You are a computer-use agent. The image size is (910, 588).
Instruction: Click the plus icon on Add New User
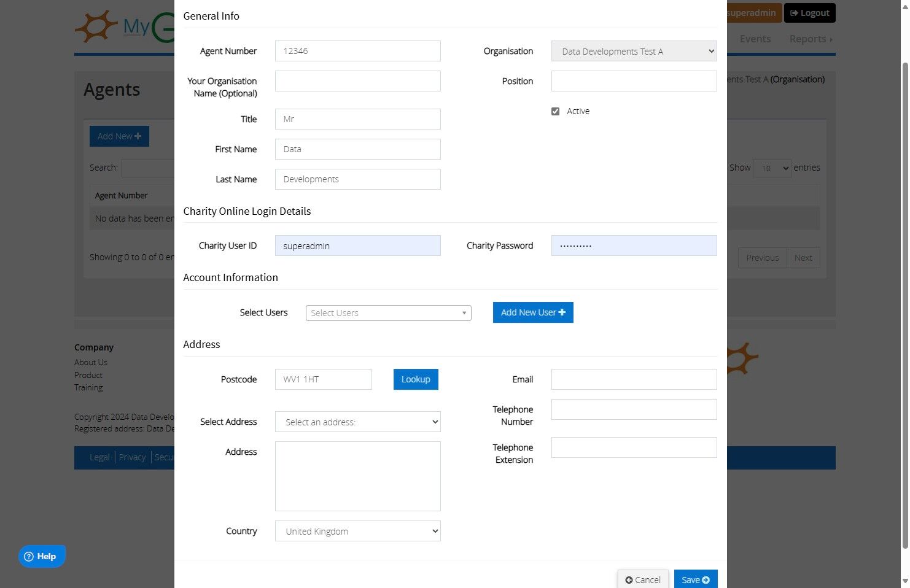562,312
